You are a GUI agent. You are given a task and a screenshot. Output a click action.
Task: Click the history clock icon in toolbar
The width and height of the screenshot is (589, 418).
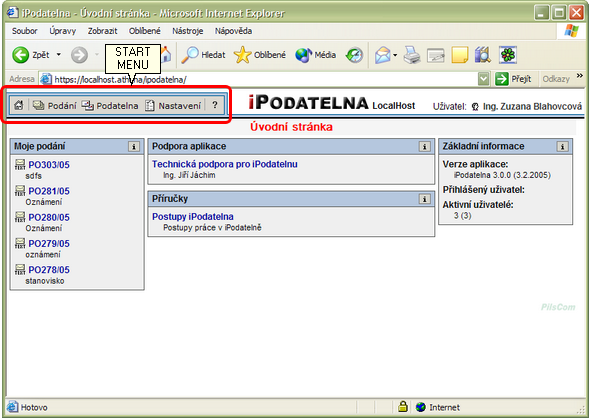(354, 55)
